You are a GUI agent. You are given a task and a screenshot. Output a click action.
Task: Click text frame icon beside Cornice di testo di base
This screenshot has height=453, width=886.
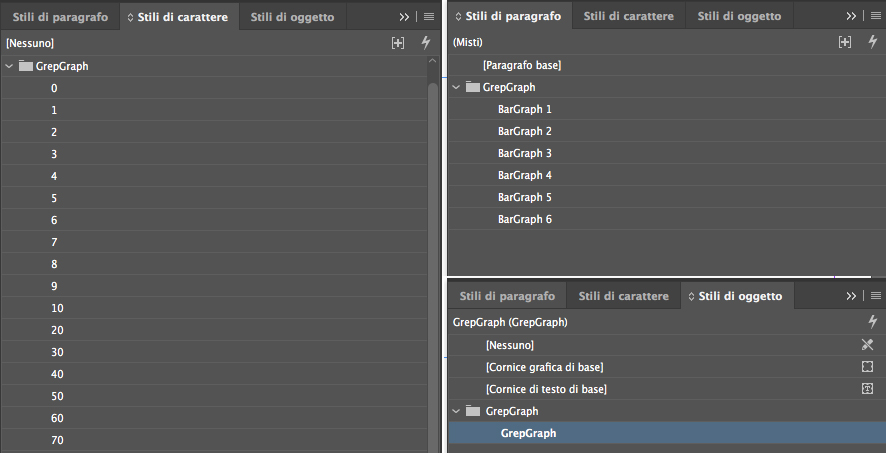coord(867,389)
